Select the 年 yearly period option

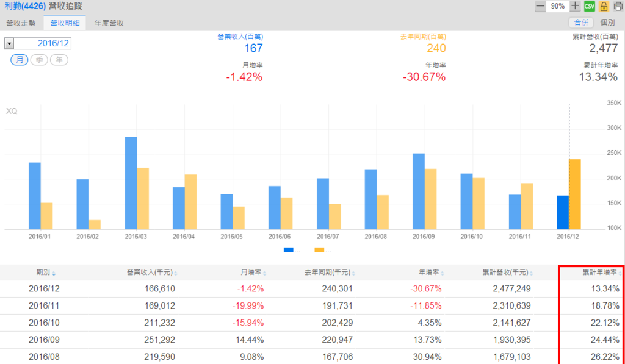coord(59,60)
